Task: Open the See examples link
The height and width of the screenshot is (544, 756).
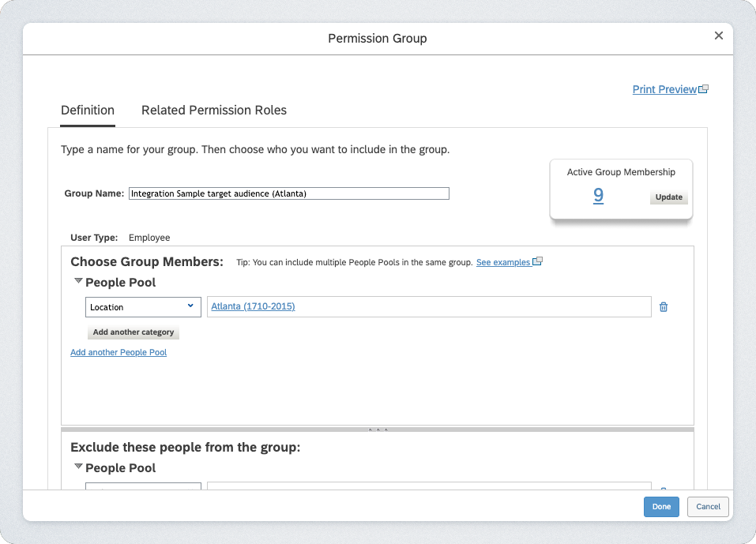Action: point(503,262)
